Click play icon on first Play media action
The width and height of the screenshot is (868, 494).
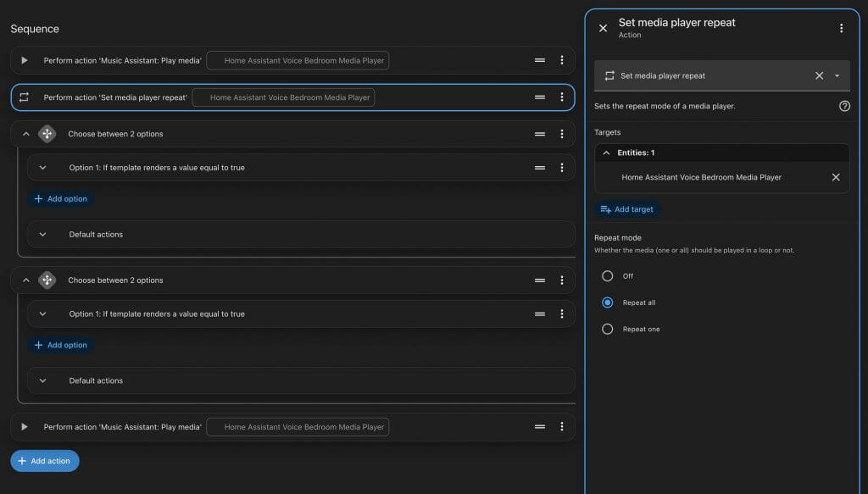point(25,60)
